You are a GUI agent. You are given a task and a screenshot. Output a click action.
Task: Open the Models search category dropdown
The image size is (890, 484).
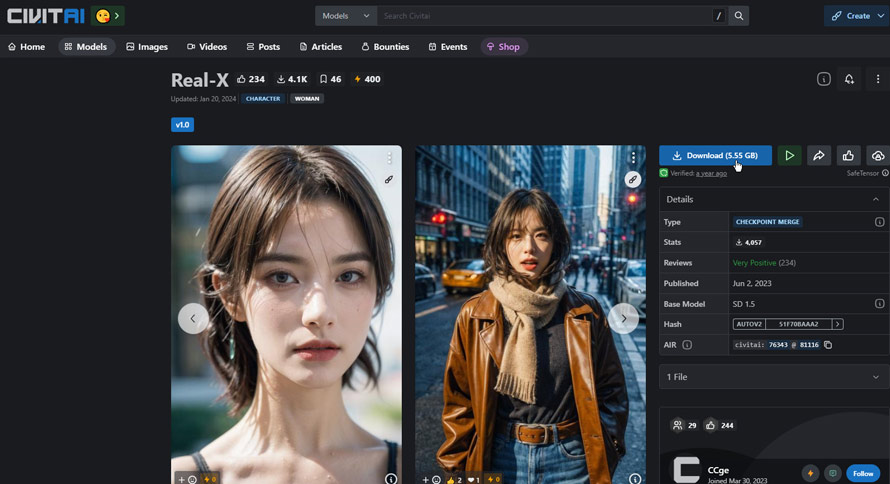(346, 16)
